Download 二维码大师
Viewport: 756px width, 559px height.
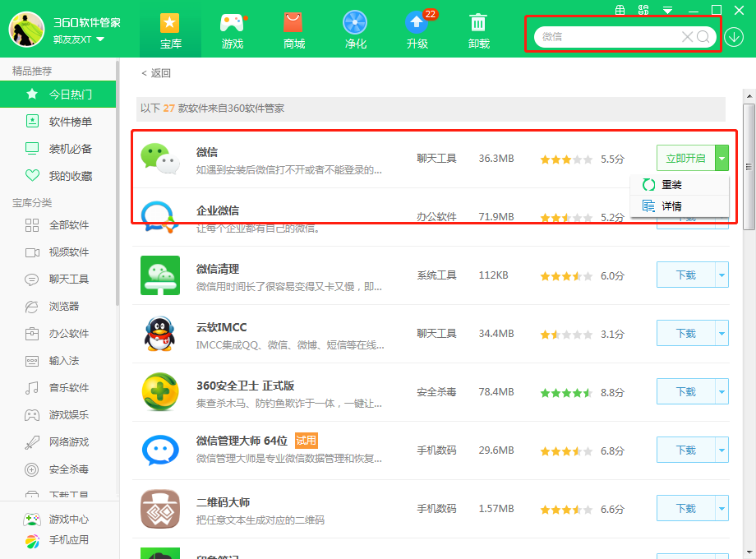coord(685,508)
